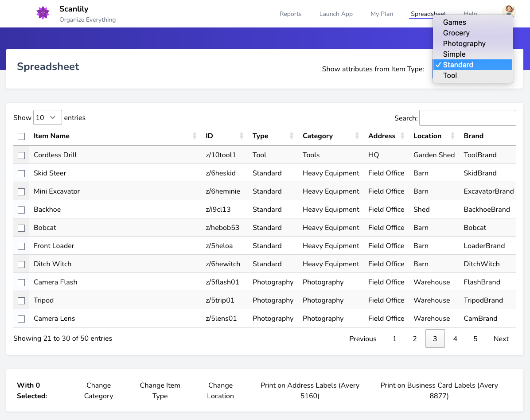The width and height of the screenshot is (530, 420).
Task: Open the Show entries count dropdown
Action: 47,117
